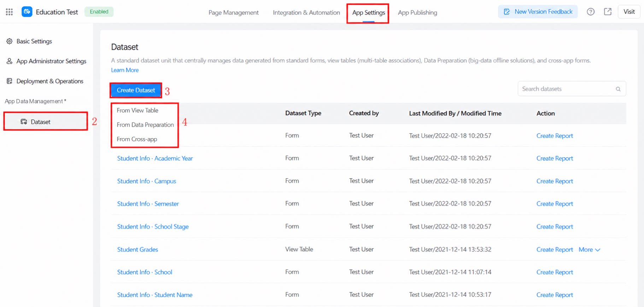Screen dimensions: 644x307
Task: Click the Deployment & Operations icon
Action: pyautogui.click(x=10, y=81)
